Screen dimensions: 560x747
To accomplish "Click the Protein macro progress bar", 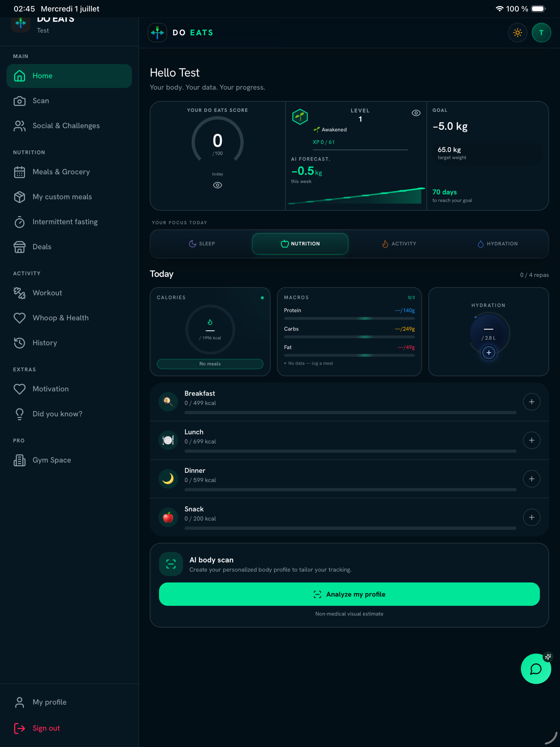I will pyautogui.click(x=349, y=318).
